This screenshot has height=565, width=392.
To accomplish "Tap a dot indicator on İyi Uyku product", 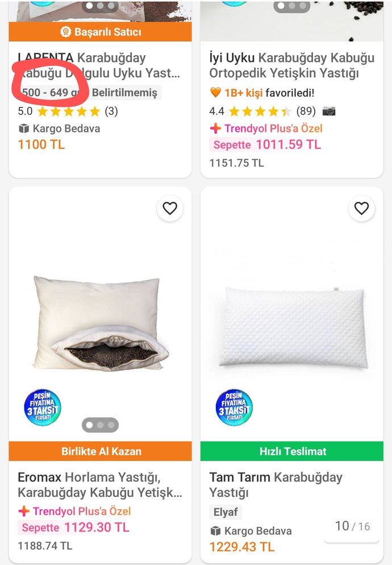I will point(281,6).
